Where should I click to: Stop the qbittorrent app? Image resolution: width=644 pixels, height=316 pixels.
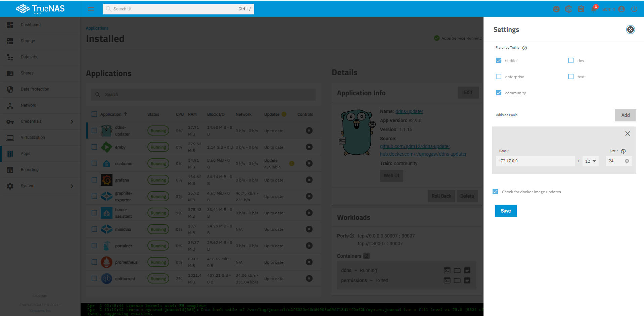[x=309, y=278]
